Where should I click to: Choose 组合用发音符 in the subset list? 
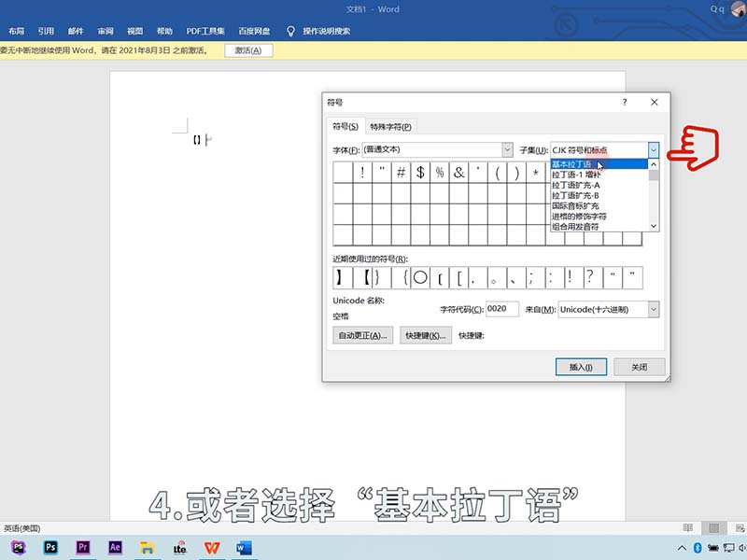coord(599,227)
